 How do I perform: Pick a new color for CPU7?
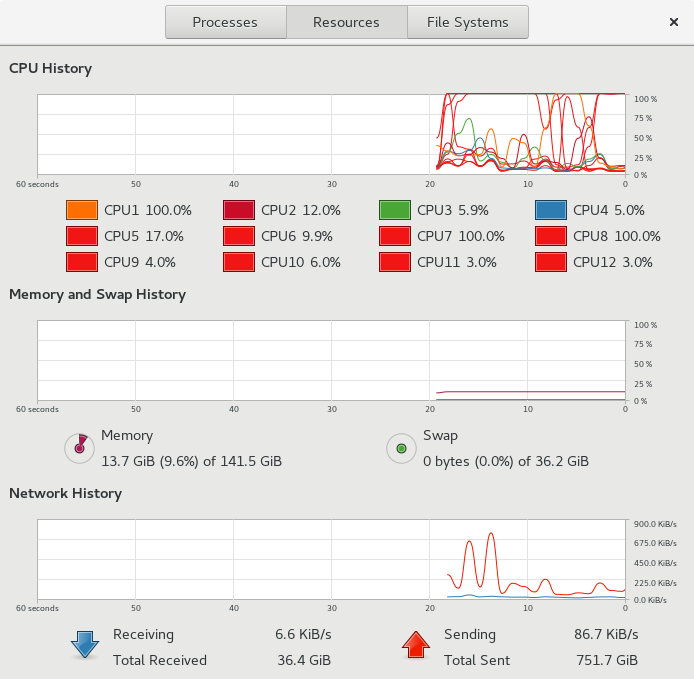click(x=395, y=236)
